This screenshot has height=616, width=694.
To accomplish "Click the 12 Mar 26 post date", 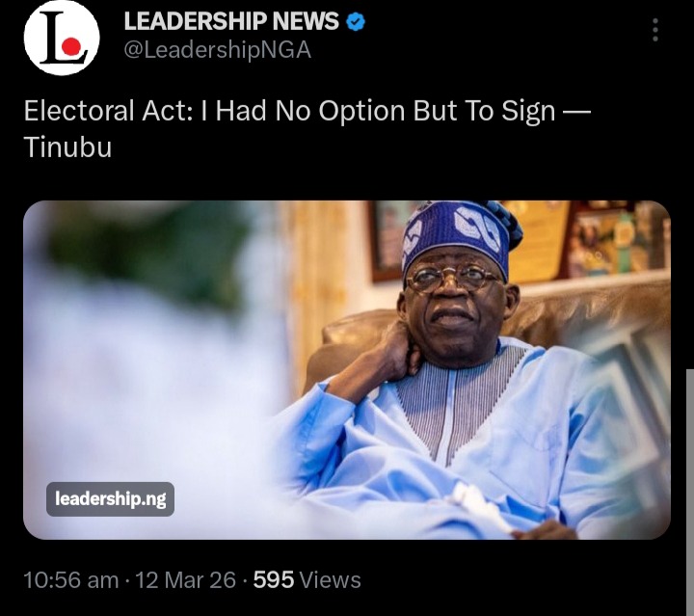I will (185, 580).
